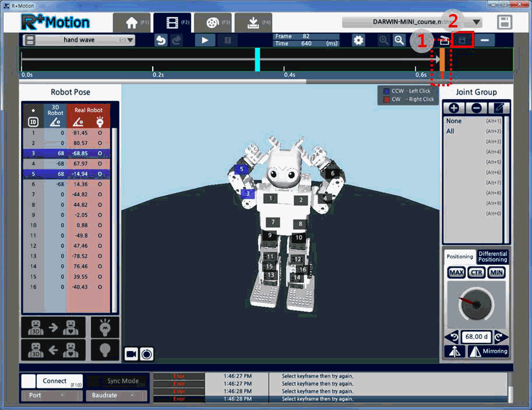Turn on all motor torque bulb
Viewport: 532px width, 410px height.
pos(105,327)
